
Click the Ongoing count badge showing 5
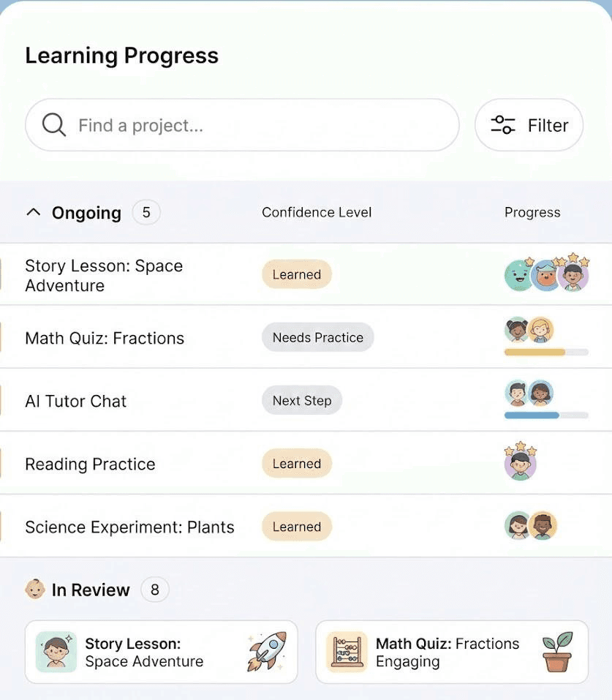pos(146,211)
